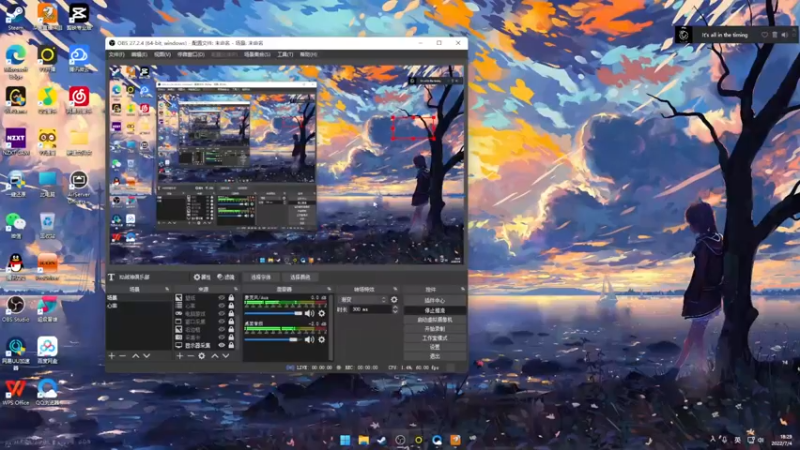Mute the 桌面音频 speaker icon
800x450 pixels.
[x=310, y=339]
